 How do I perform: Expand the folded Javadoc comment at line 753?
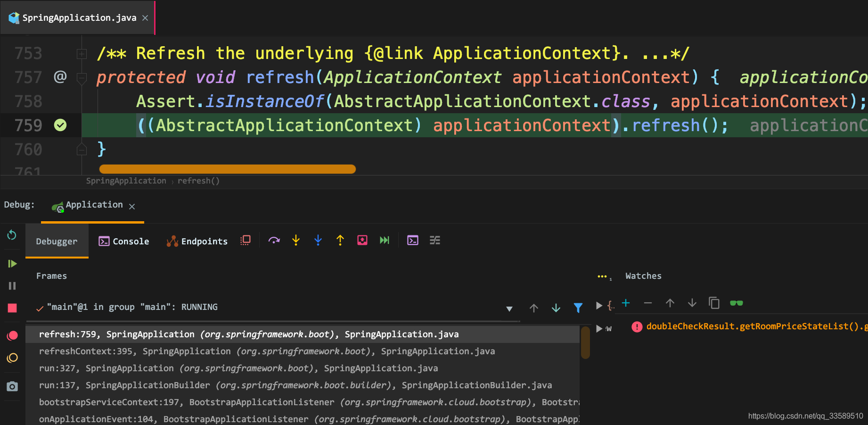pos(82,54)
